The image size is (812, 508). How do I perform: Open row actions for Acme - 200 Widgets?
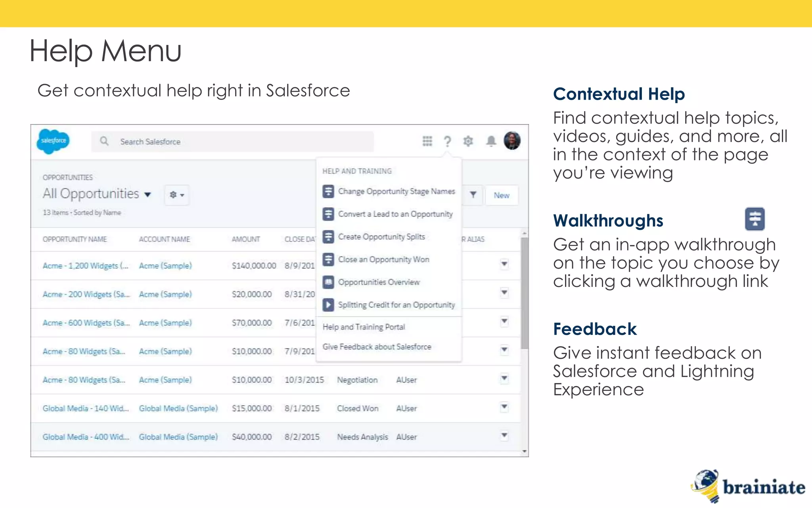[x=504, y=292]
